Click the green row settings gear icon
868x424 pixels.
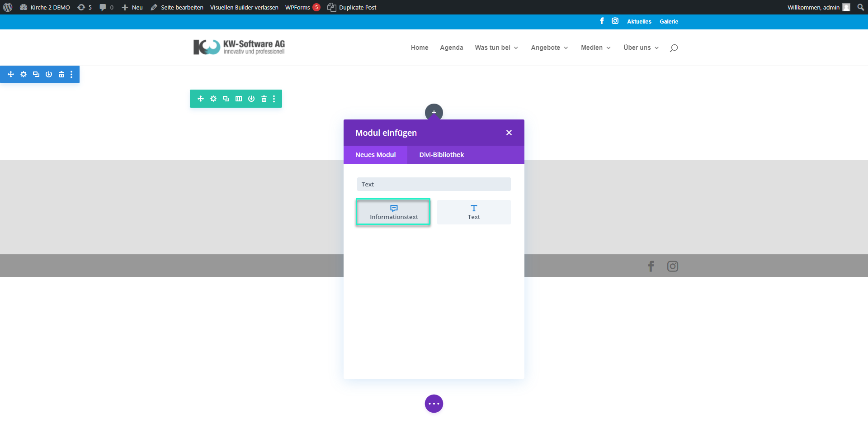213,99
